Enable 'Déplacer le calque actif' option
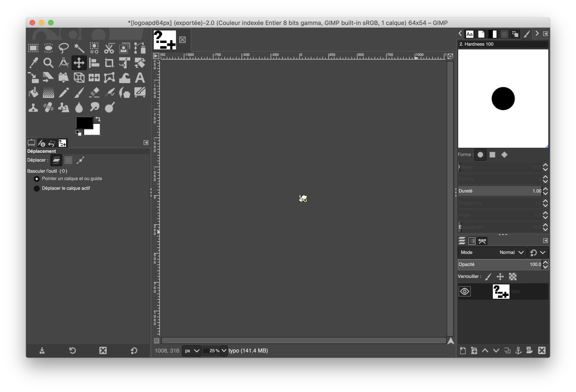Viewport: 576px width, 392px height. (37, 189)
